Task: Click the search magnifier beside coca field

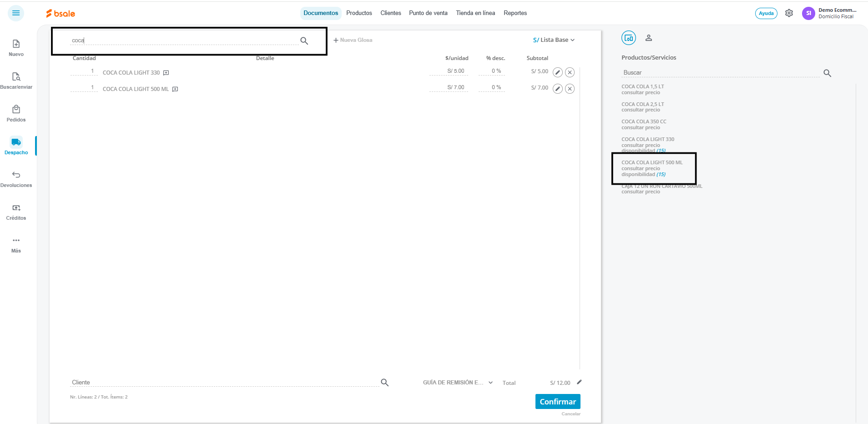Action: (304, 41)
